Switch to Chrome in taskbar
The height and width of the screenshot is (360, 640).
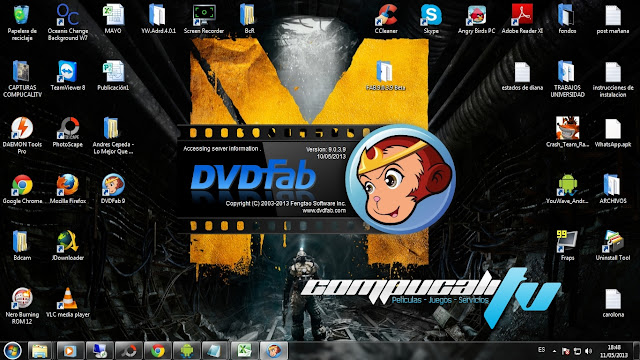point(158,351)
